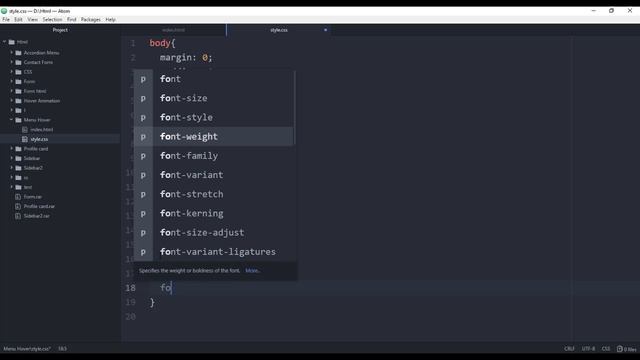640x360 pixels.
Task: Click the 'body' selector on line 1
Action: [x=160, y=43]
